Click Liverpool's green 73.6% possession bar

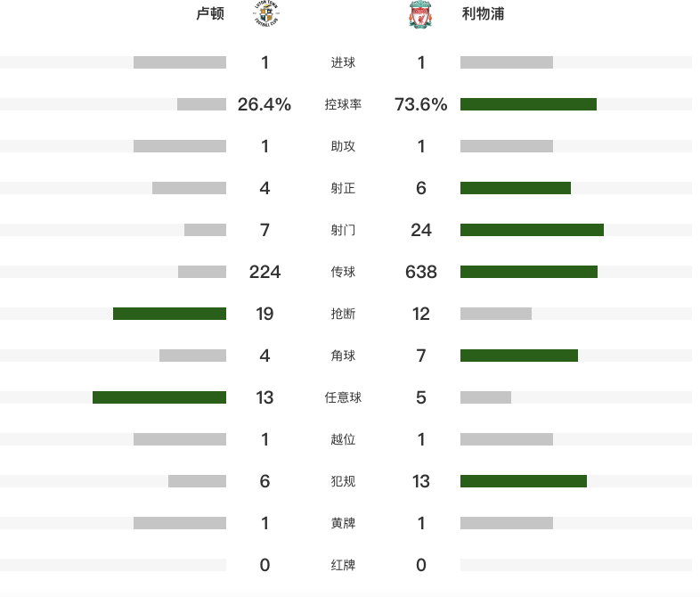tap(529, 104)
